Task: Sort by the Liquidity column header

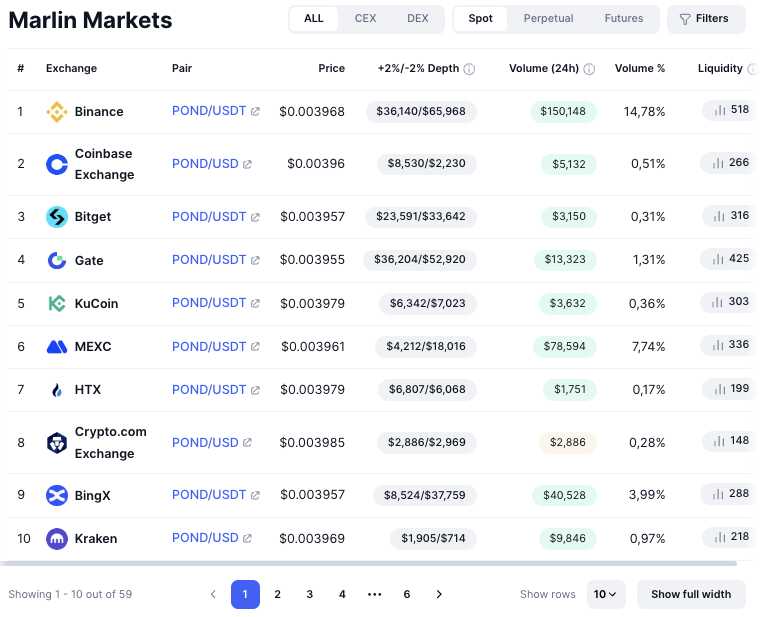Action: coord(720,69)
